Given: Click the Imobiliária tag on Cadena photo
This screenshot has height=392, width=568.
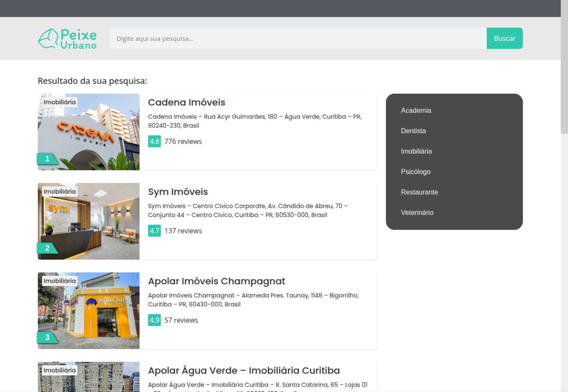Looking at the screenshot, I should coord(59,102).
